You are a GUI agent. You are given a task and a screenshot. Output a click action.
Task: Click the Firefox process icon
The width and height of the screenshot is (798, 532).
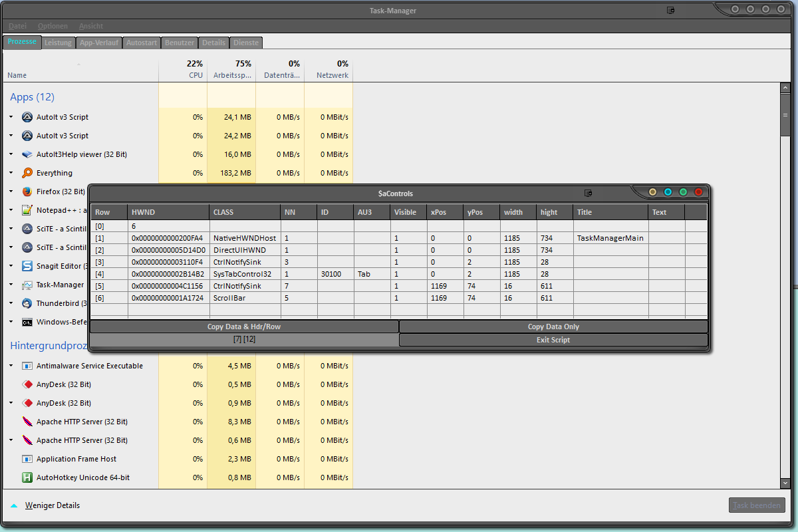(27, 192)
